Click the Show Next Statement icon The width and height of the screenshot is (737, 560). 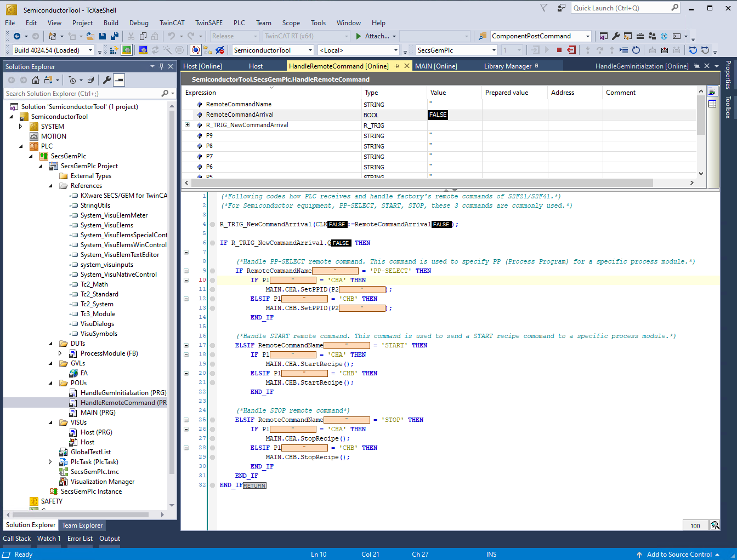(623, 50)
